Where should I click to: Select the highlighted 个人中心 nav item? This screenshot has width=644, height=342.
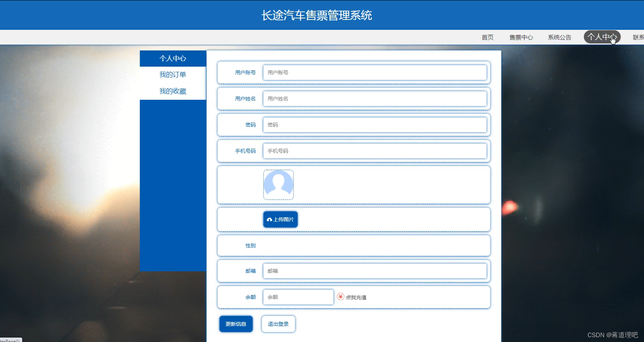coord(601,37)
